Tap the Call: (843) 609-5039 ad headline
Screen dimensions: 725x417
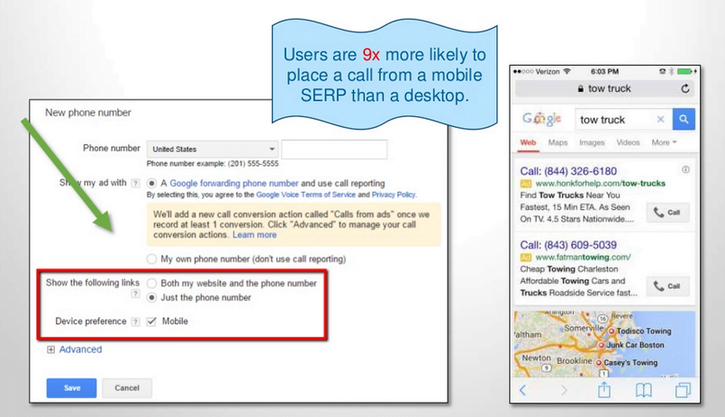tap(568, 245)
